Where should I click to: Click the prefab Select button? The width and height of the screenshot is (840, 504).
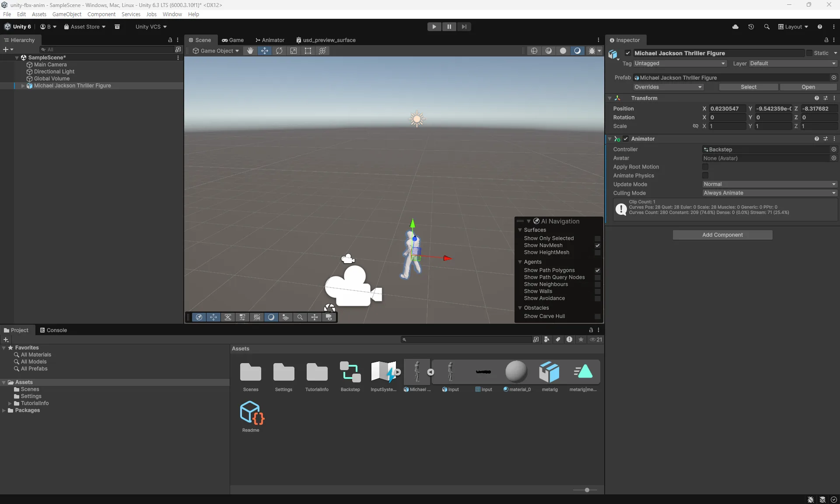point(749,87)
